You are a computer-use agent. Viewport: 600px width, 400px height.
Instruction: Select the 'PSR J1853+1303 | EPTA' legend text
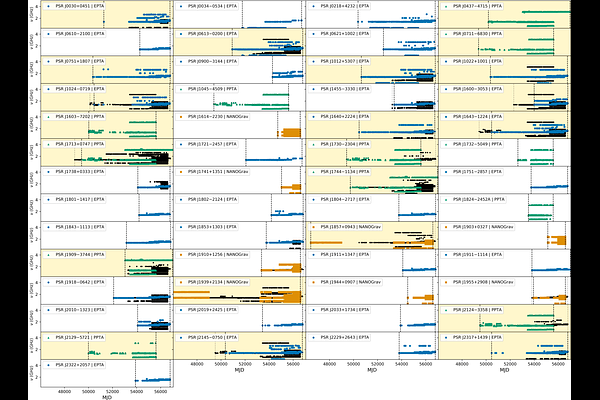[212, 227]
